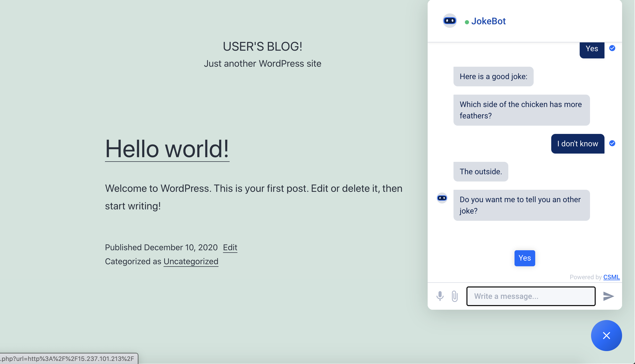Click the 'Which side of the chicken' joke bubble
The width and height of the screenshot is (635, 364).
(x=521, y=110)
